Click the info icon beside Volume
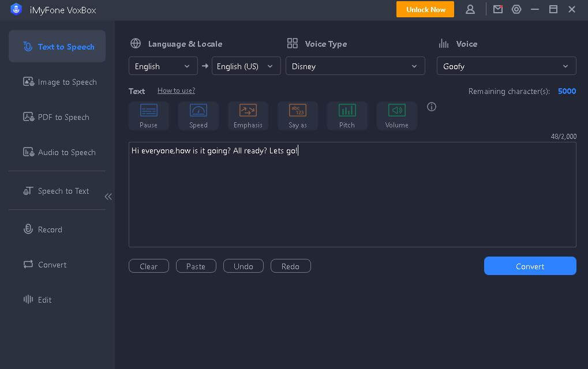 [x=431, y=107]
